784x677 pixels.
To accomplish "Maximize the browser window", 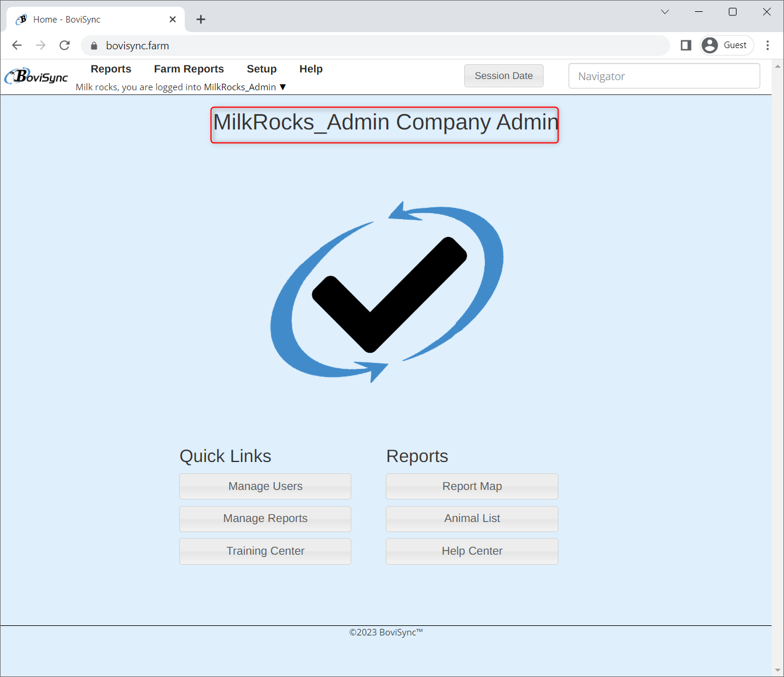I will pos(733,11).
